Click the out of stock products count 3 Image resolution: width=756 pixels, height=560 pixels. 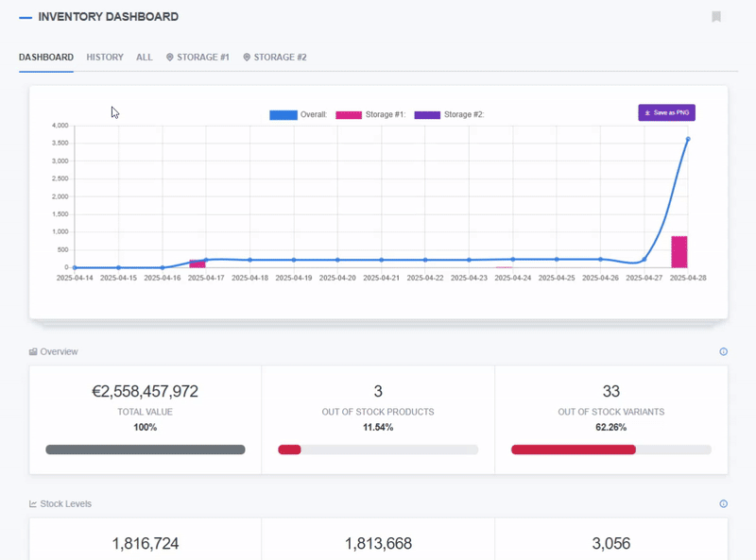[x=378, y=391]
